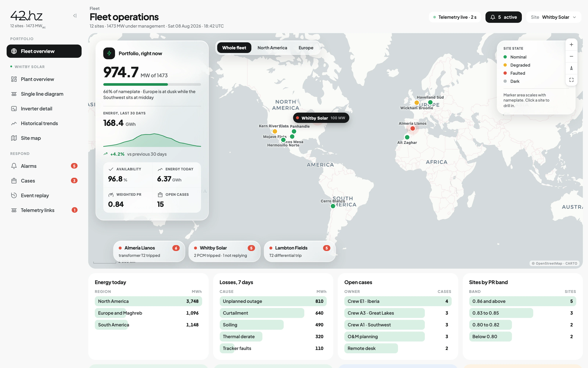The image size is (588, 368).
Task: Go to Inverter detail
Action: point(44,109)
